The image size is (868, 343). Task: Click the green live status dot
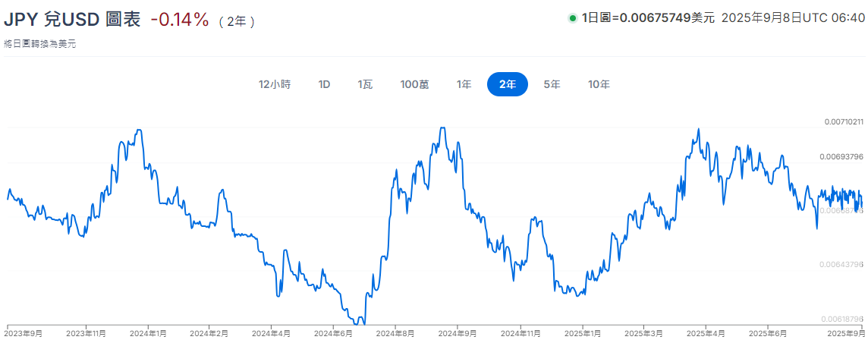[573, 18]
